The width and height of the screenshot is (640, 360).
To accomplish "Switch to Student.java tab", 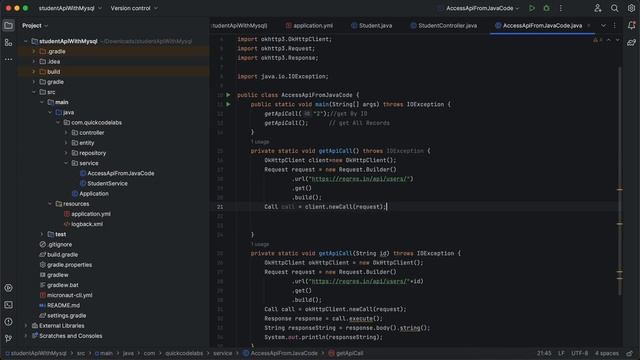I will [372, 26].
